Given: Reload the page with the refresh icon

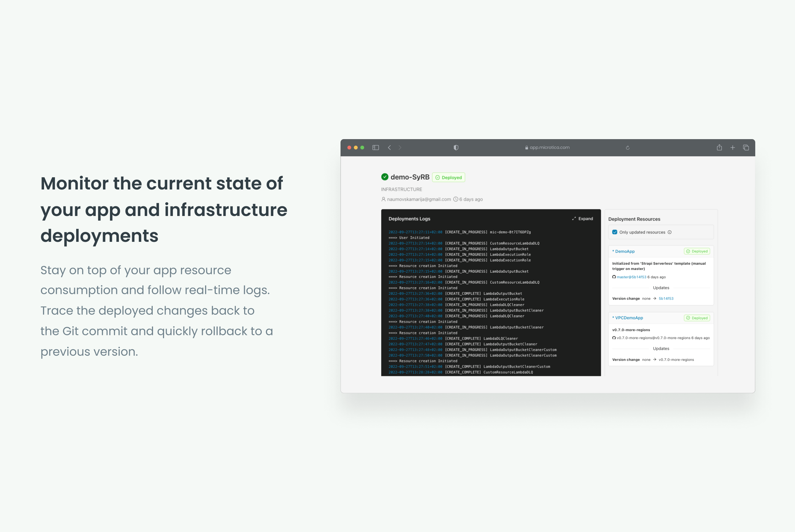Looking at the screenshot, I should 627,148.
